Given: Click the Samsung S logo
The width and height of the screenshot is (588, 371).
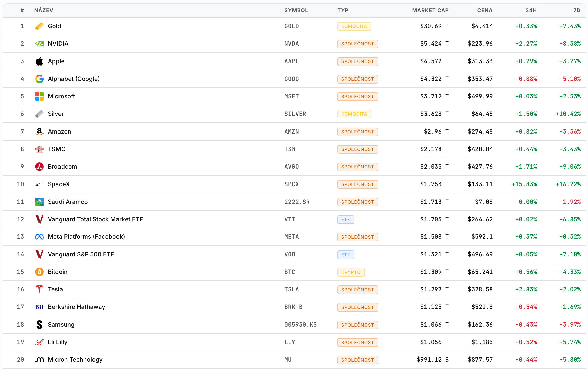Looking at the screenshot, I should click(x=39, y=325).
